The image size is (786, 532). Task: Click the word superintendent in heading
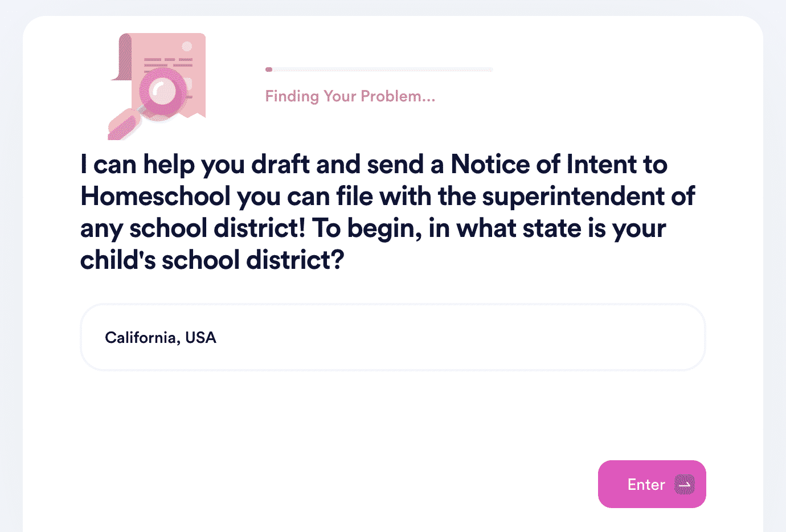[x=573, y=196]
